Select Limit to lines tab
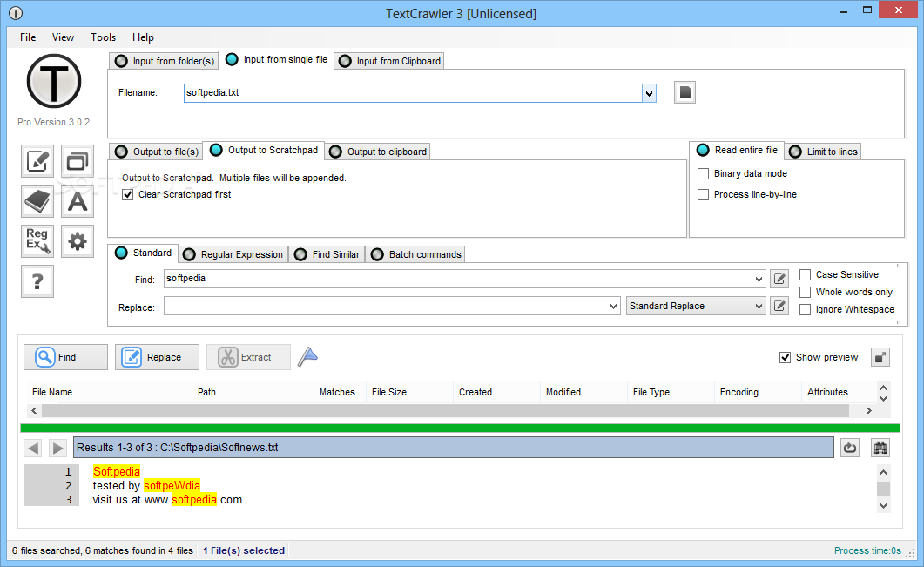The height and width of the screenshot is (567, 924). click(823, 152)
